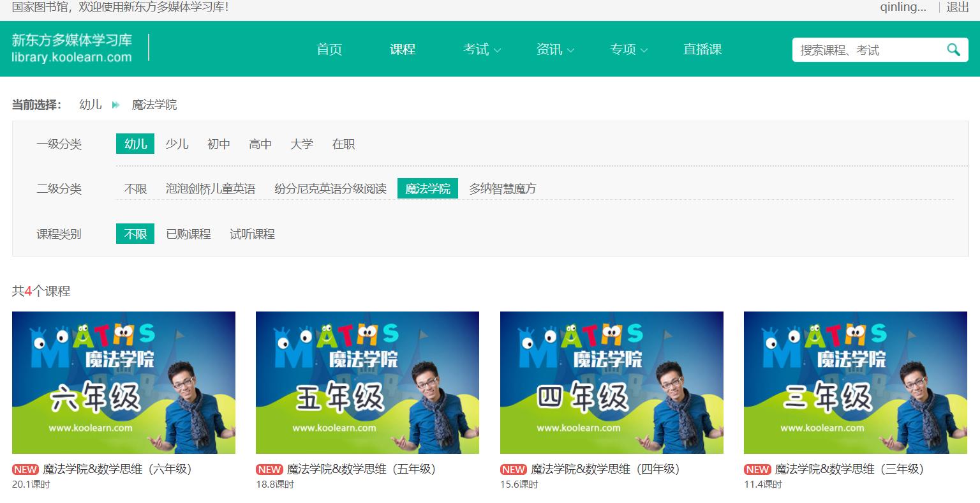Click the NEW badge on 六年级 course
Viewport: 980px width, 503px height.
[x=25, y=469]
